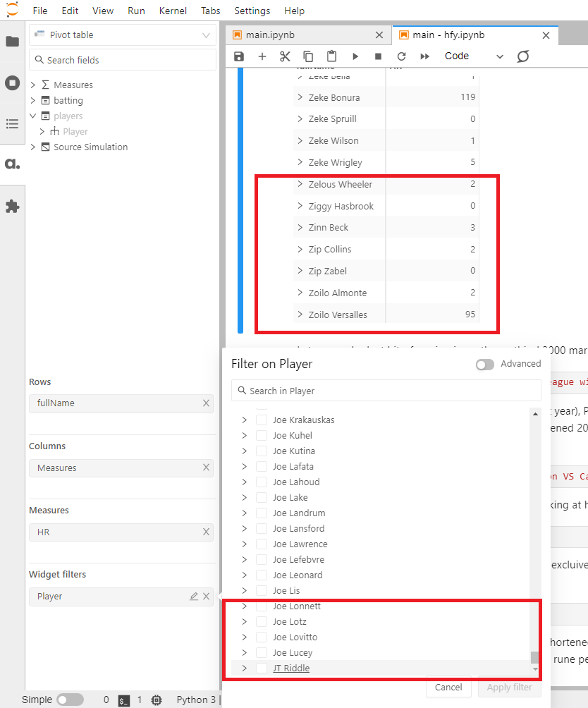Show the running kernels sidebar panel

[11, 83]
